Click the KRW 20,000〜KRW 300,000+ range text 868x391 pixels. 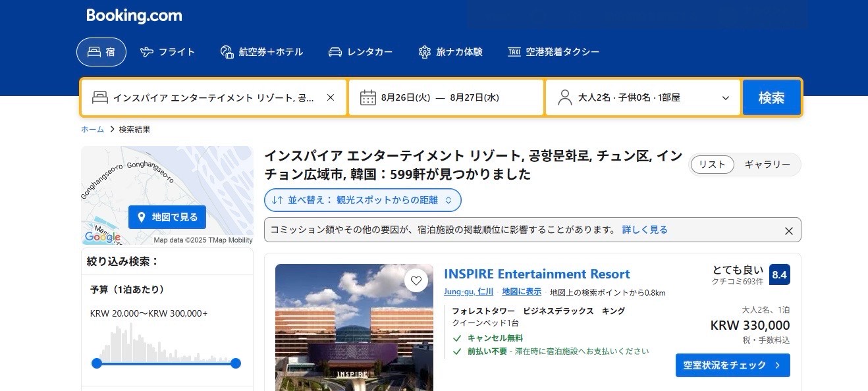pos(149,313)
